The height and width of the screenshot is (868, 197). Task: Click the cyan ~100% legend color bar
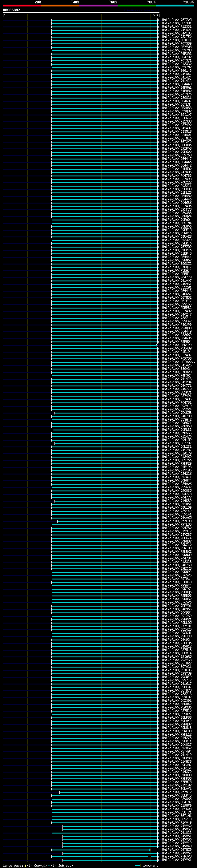point(175,6)
